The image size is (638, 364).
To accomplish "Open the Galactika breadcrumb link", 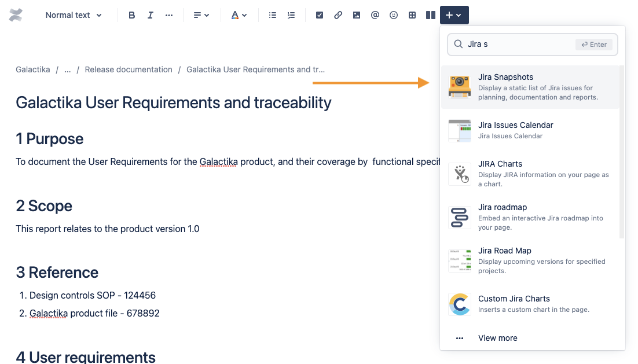I will pos(33,69).
